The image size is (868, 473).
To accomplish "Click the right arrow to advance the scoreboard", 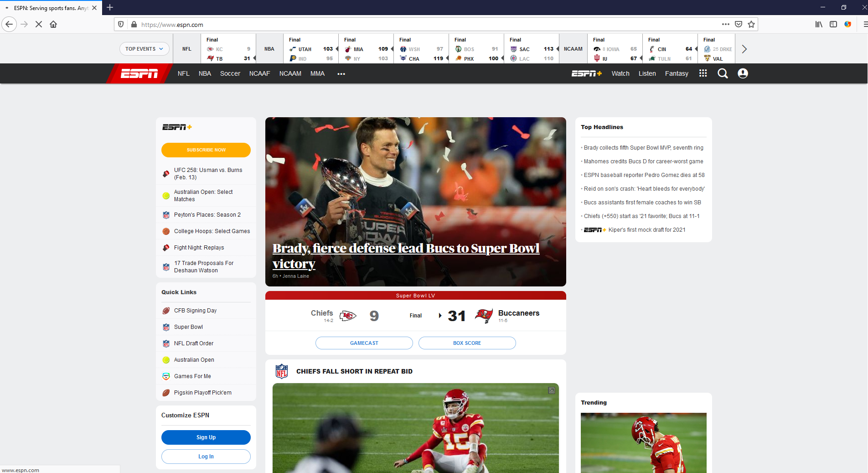I will click(744, 49).
